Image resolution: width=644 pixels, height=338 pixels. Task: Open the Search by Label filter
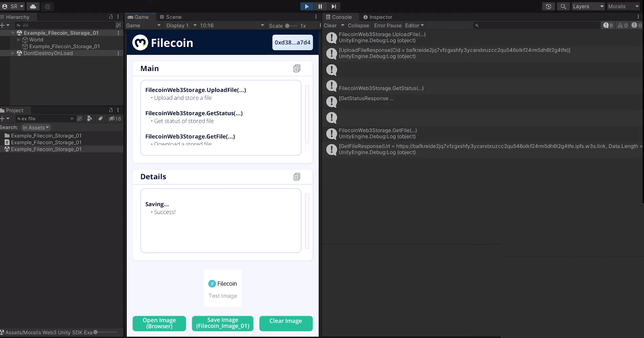pyautogui.click(x=101, y=119)
